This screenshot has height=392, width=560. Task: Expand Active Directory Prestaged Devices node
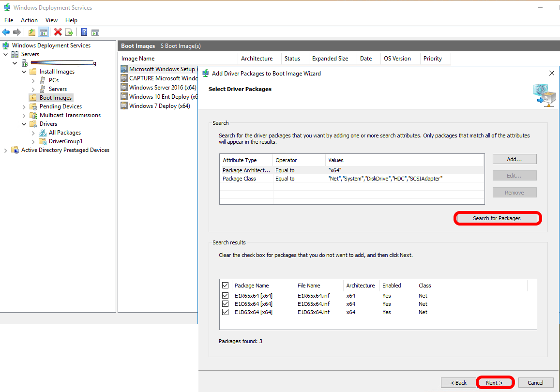tap(6, 150)
